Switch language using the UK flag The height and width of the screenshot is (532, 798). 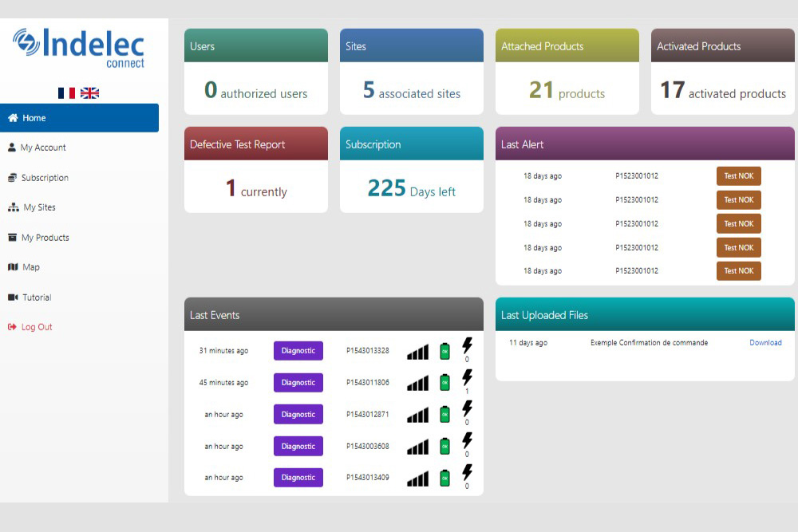pyautogui.click(x=90, y=93)
